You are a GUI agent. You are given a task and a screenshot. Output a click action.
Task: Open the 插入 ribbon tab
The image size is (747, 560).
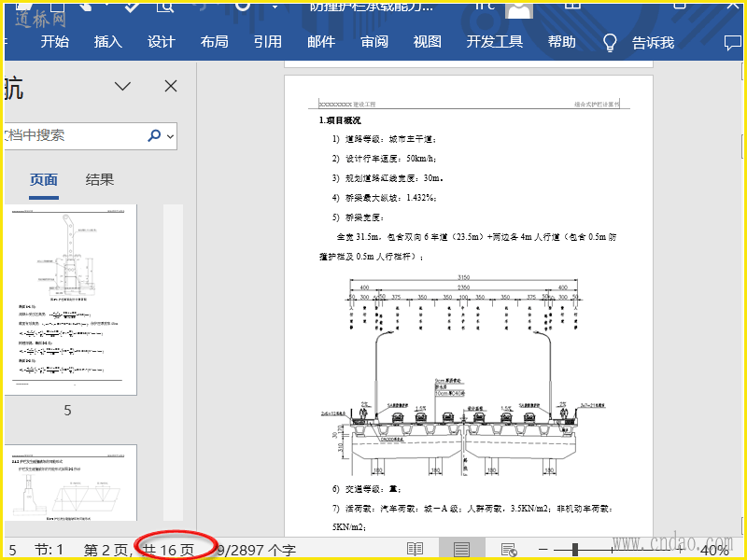(108, 42)
